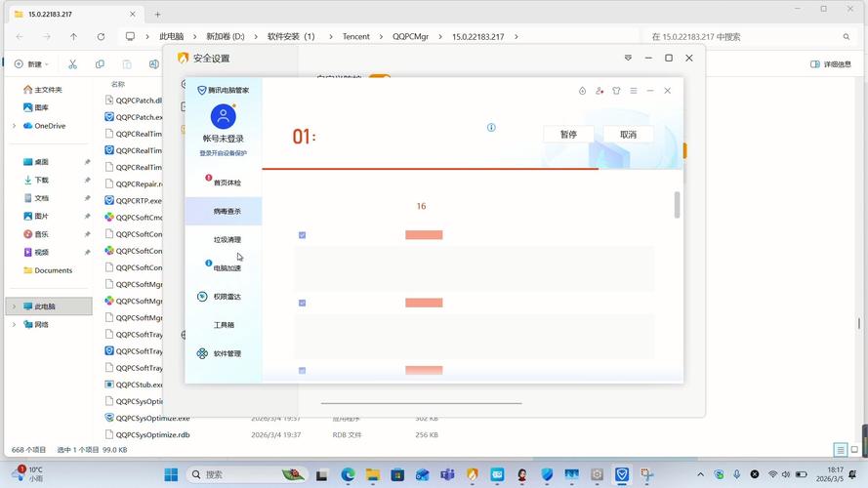Open Teams from the taskbar
This screenshot has height=488, width=868.
click(447, 474)
